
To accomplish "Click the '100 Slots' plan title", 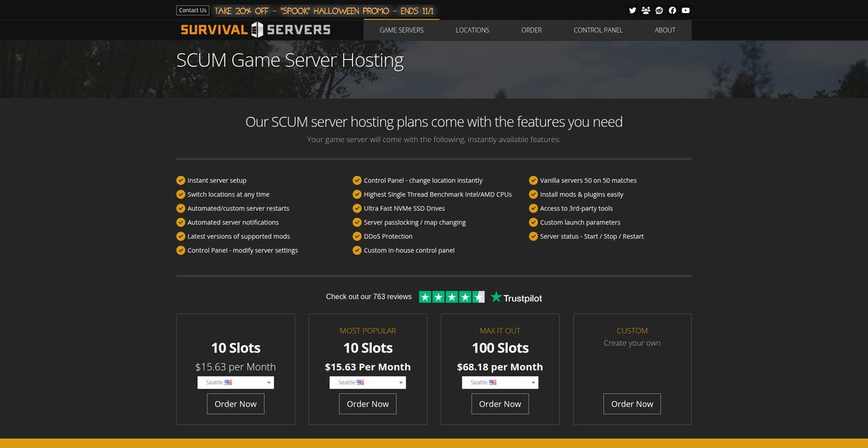I will coord(500,348).
